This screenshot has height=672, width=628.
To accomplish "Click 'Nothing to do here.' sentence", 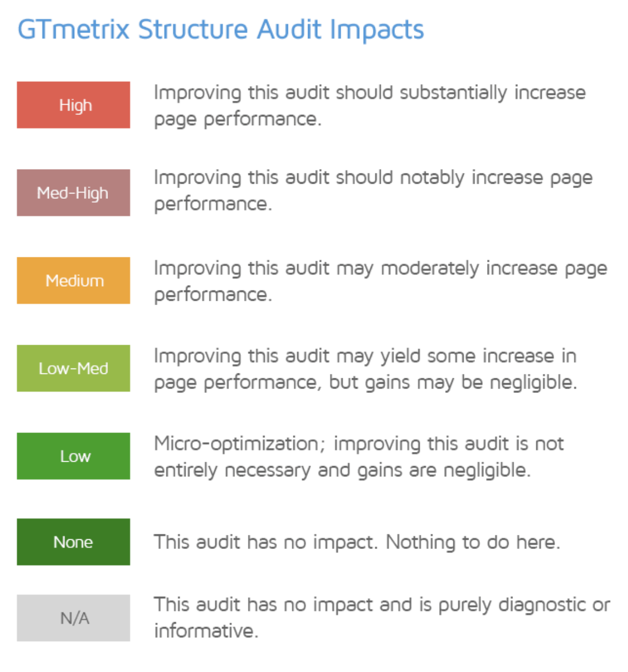I will [473, 542].
